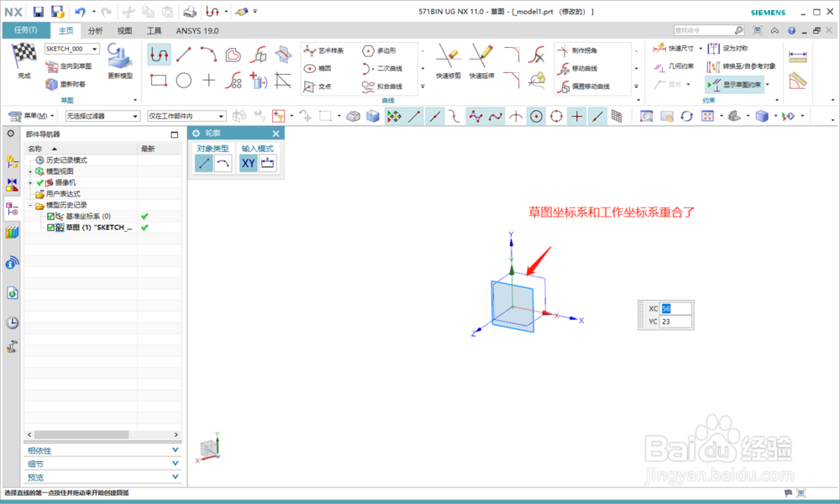Screen dimensions: 840x504
Task: Switch to the 主页 ribbon tab
Action: pos(66,30)
